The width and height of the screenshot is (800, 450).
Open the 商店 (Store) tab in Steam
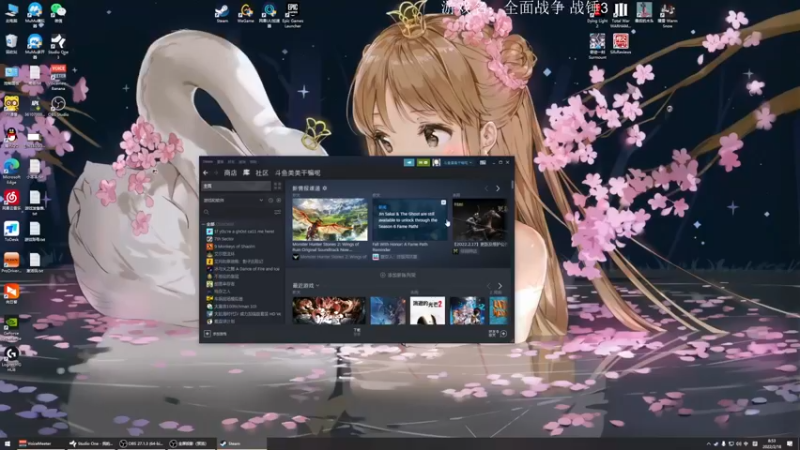231,173
